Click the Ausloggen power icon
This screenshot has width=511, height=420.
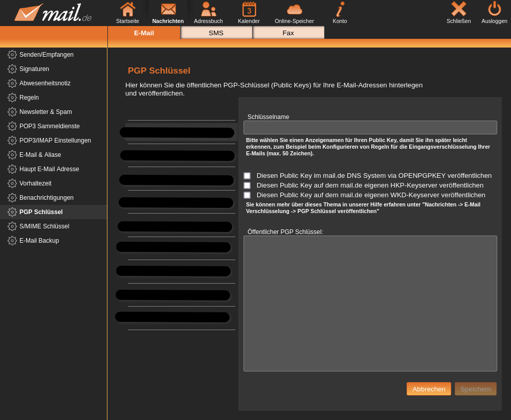coord(494,9)
